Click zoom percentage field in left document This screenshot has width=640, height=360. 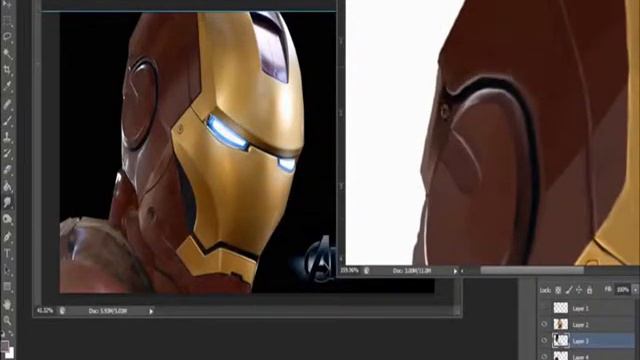[45, 311]
